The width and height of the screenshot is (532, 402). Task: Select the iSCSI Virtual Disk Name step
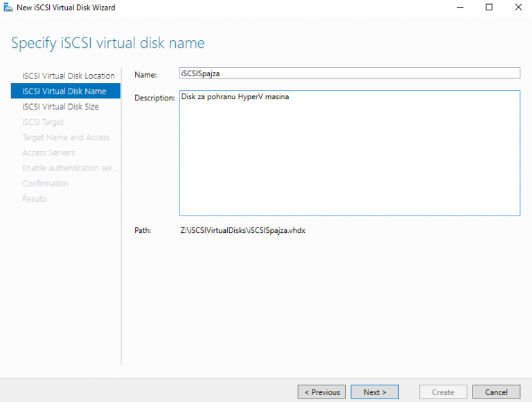click(64, 91)
